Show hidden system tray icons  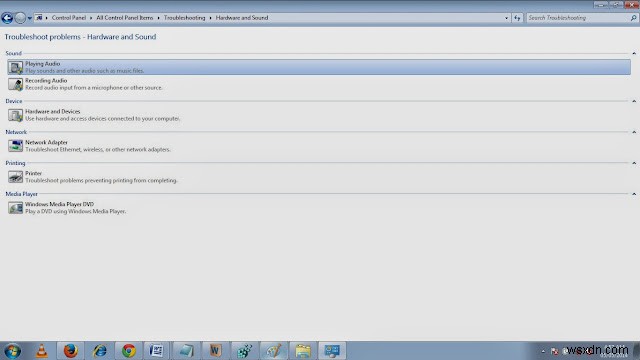[x=543, y=351]
